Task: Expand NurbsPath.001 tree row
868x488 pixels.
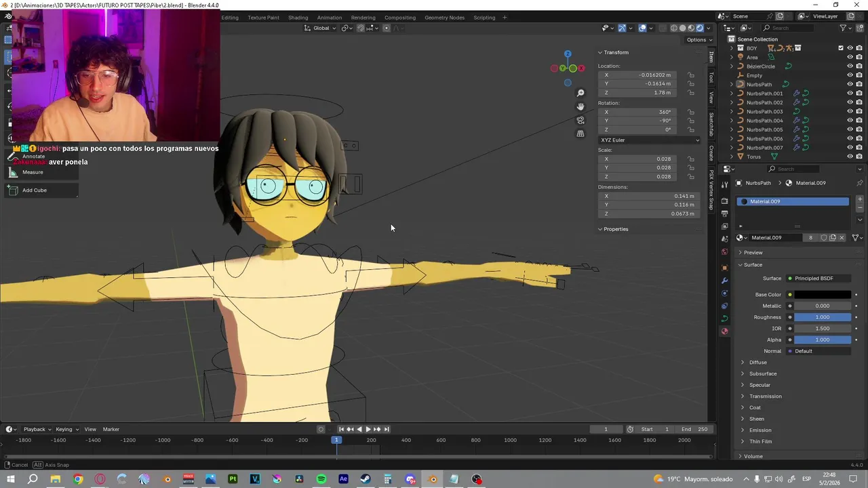Action: [x=732, y=94]
